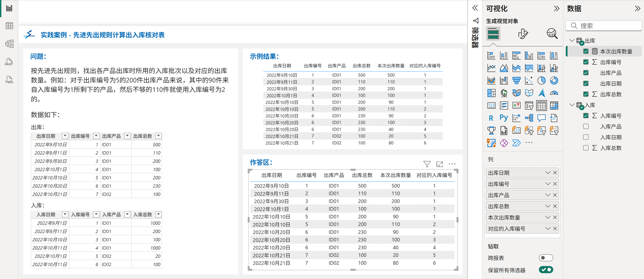Remove 对应的入库编号 from columns well
This screenshot has width=644, height=279.
tap(555, 228)
